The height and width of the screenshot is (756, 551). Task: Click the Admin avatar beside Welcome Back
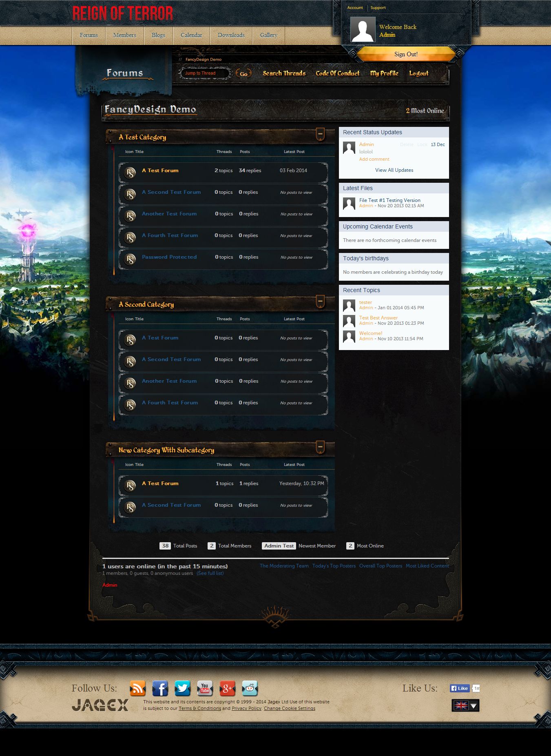(363, 29)
